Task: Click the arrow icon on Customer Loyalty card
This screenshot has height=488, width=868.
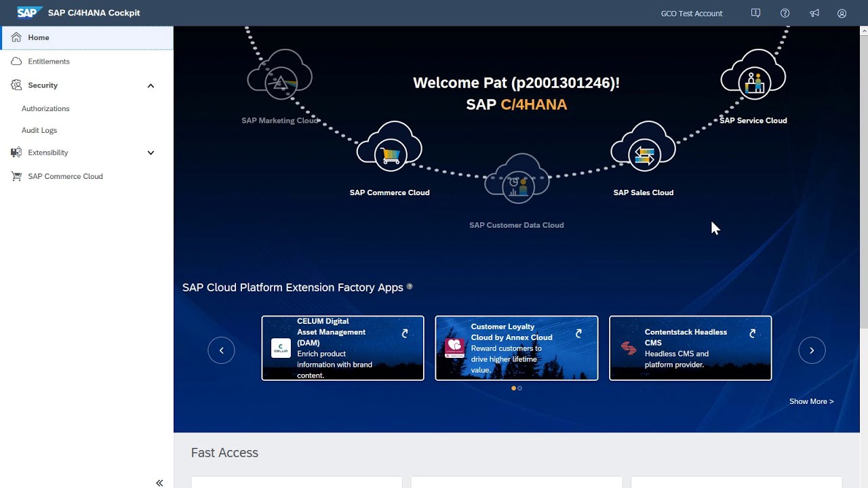Action: point(578,333)
